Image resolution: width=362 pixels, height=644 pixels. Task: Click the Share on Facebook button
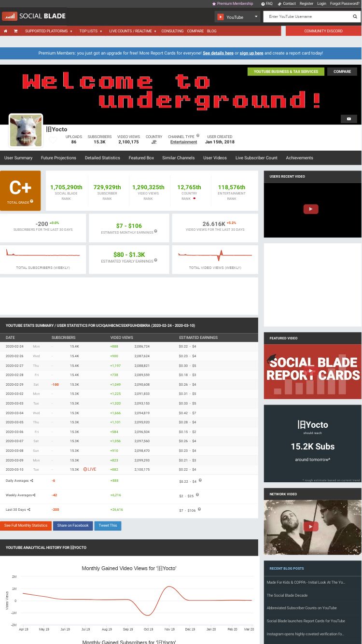click(73, 526)
